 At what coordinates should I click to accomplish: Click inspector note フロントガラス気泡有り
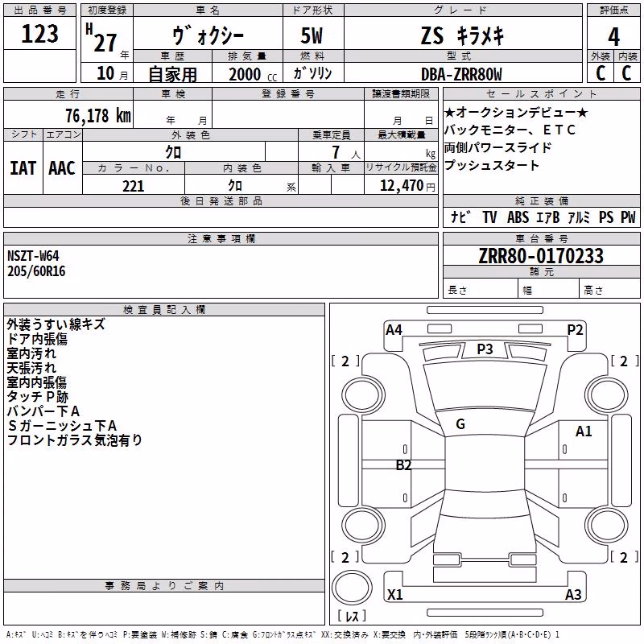[x=74, y=440]
